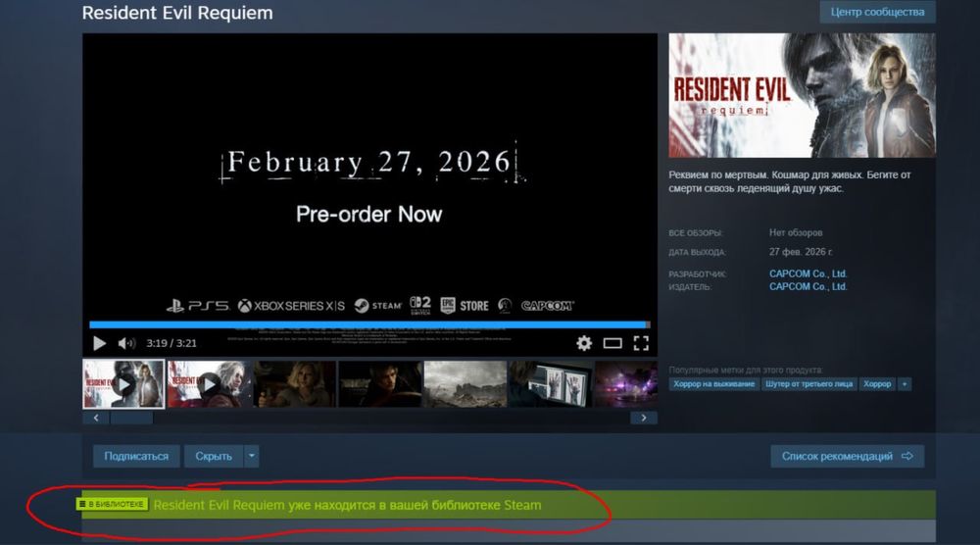This screenshot has width=980, height=545.
Task: Click the already-in-library message text
Action: [348, 505]
